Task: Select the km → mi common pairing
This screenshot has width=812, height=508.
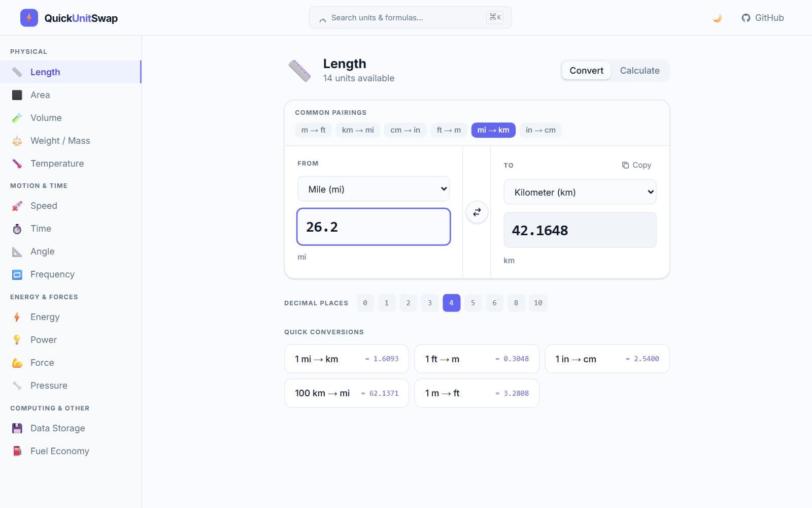Action: click(358, 130)
